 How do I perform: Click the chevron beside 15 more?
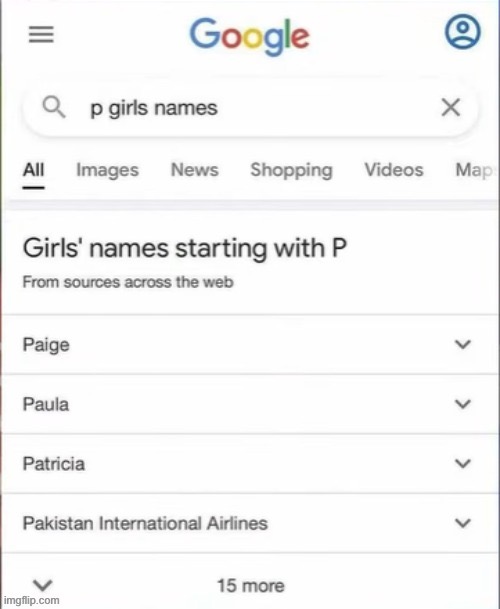pos(42,585)
